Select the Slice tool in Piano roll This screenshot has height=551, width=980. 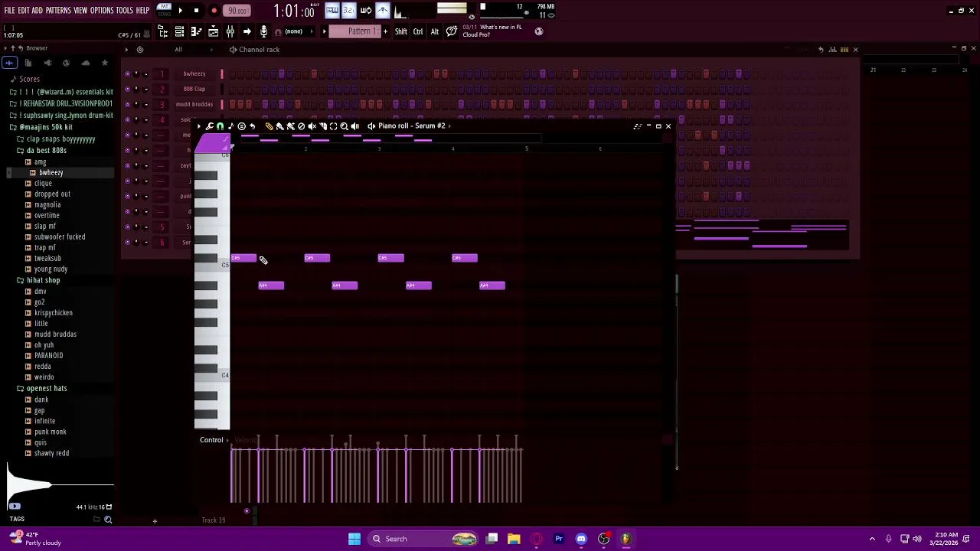tap(322, 126)
